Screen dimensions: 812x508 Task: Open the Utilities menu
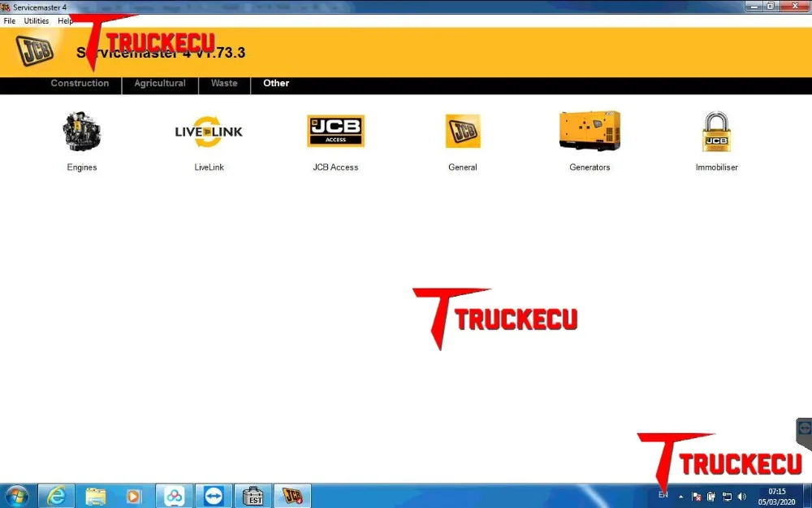point(37,21)
